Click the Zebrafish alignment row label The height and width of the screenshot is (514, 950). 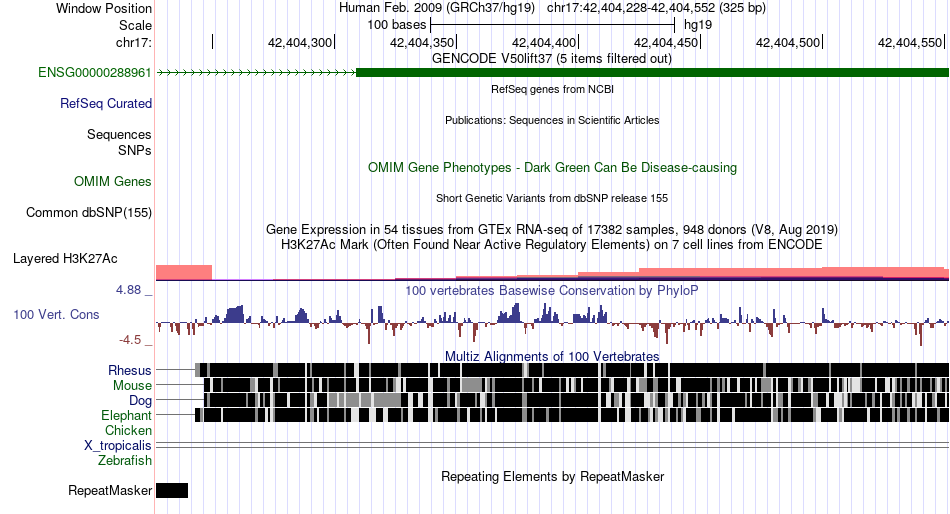pos(125,461)
